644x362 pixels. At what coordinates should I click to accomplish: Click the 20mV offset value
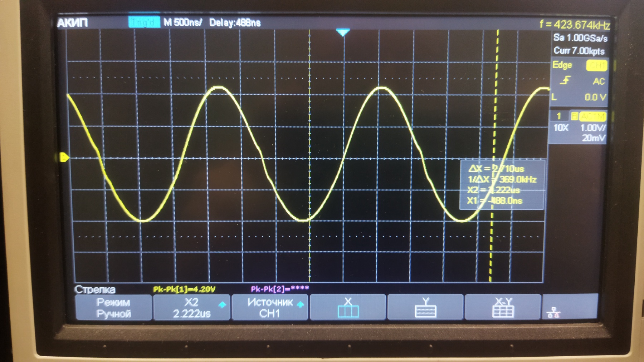click(594, 138)
